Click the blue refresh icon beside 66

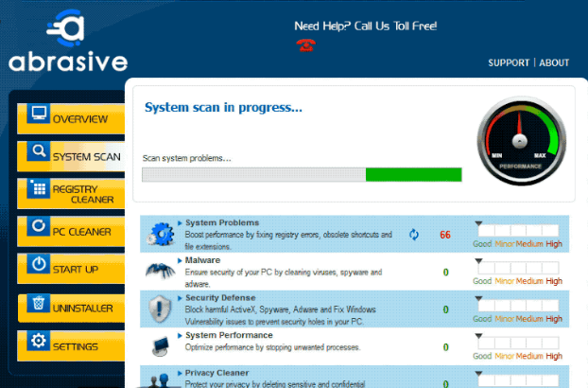coord(414,235)
